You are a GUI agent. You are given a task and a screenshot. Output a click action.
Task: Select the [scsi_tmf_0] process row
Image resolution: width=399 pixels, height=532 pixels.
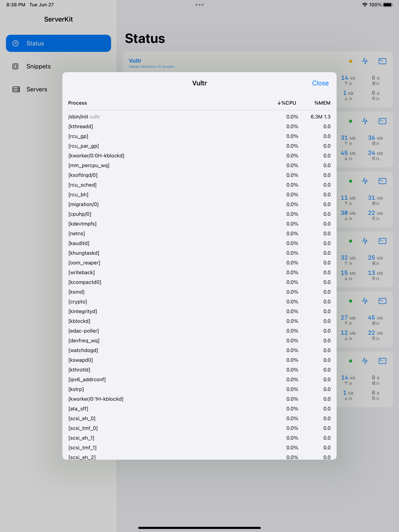[199, 428]
